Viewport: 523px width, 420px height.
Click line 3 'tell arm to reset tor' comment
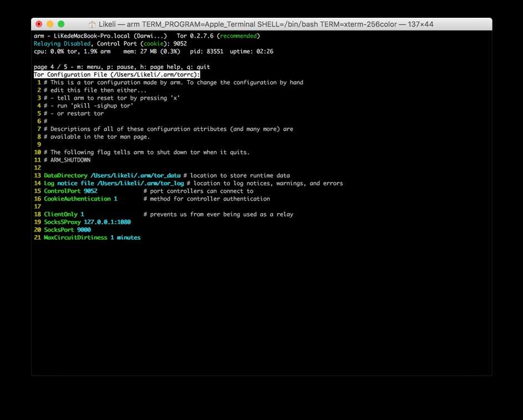pyautogui.click(x=112, y=98)
